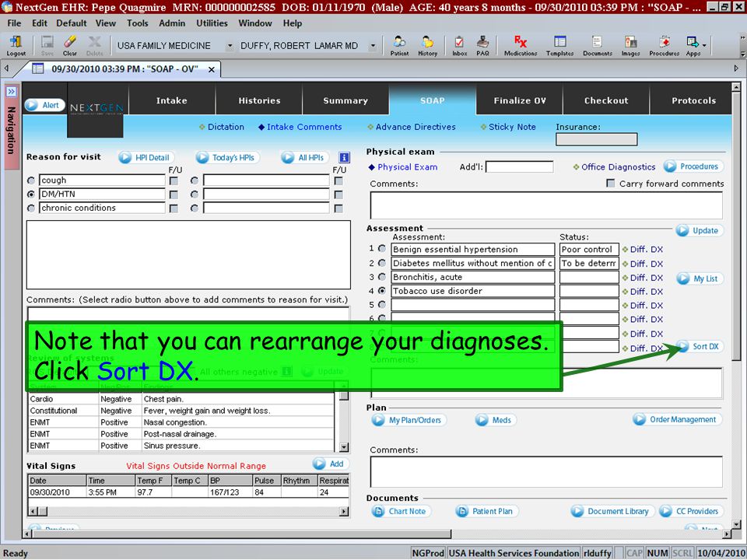Click the My Plan/Orders button

coord(409,420)
